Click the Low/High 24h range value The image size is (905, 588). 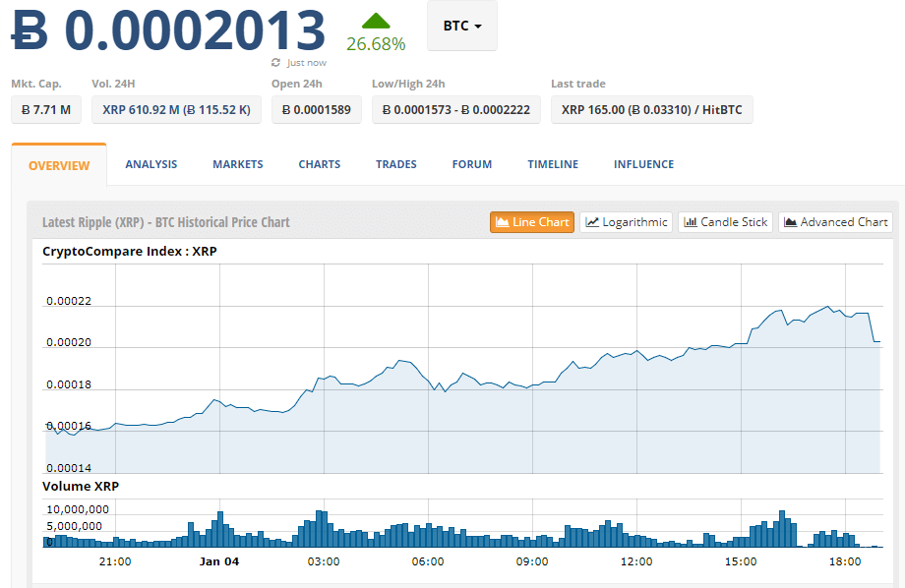[x=456, y=110]
